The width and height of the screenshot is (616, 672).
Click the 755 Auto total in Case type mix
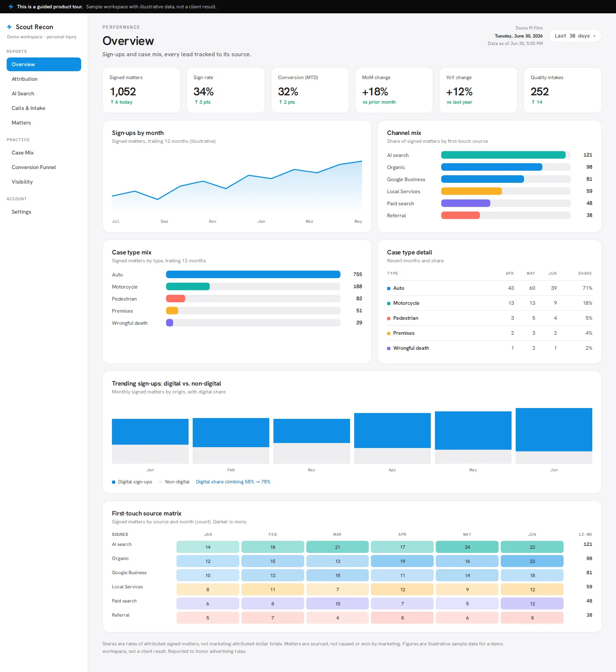pyautogui.click(x=358, y=274)
